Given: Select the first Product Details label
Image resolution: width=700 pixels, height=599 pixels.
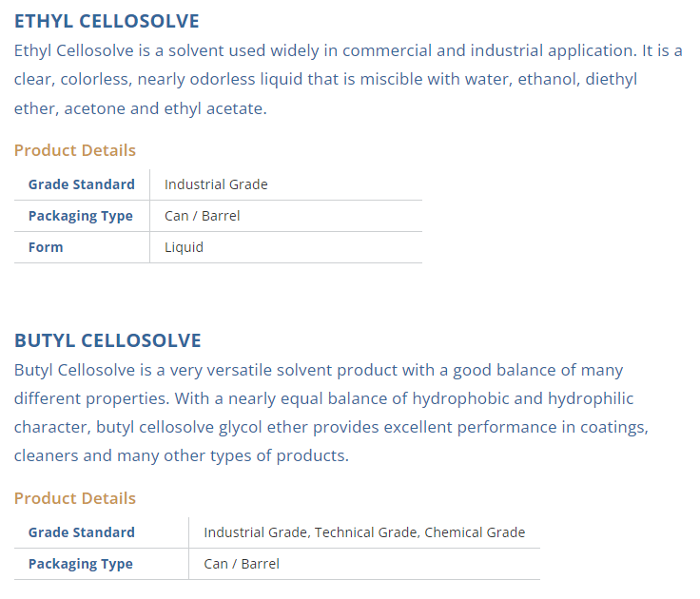Looking at the screenshot, I should click(x=75, y=150).
